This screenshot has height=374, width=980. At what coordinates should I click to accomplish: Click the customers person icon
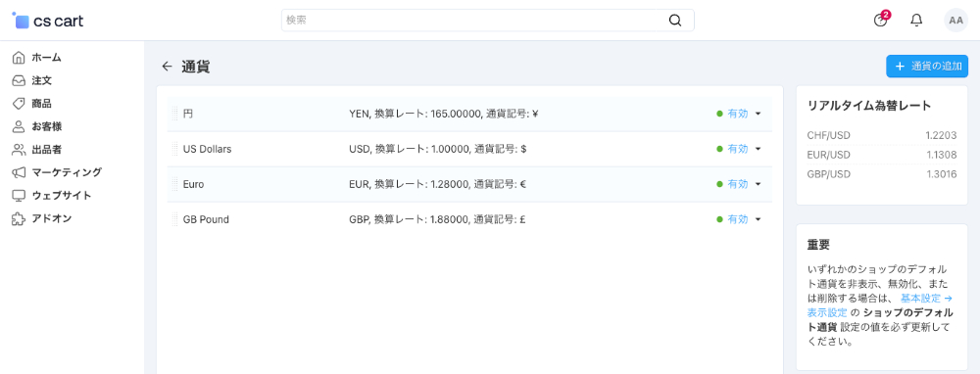(19, 126)
